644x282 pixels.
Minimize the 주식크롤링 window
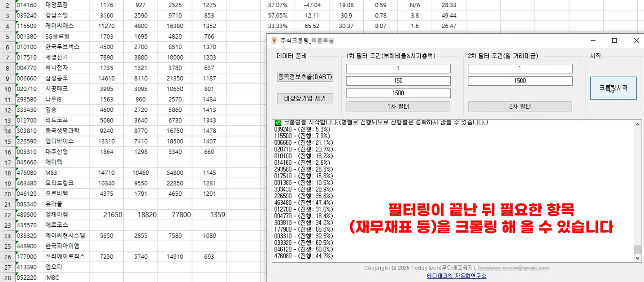[593, 40]
